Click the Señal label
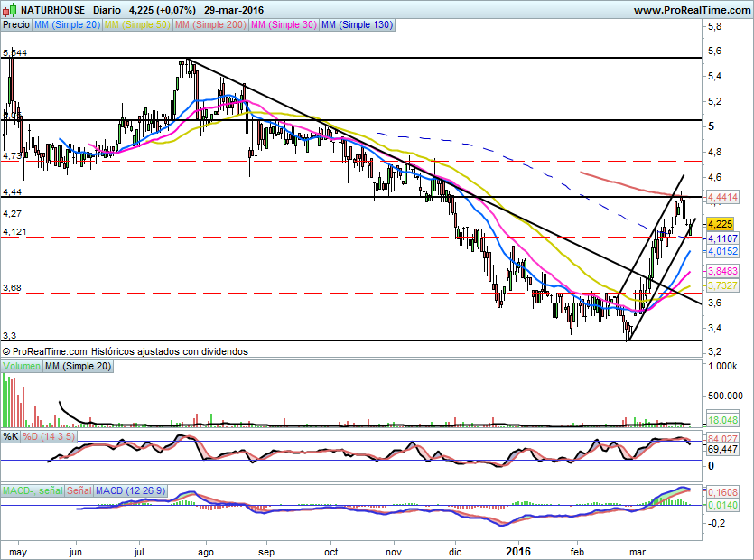Image resolution: width=754 pixels, height=560 pixels. [79, 490]
